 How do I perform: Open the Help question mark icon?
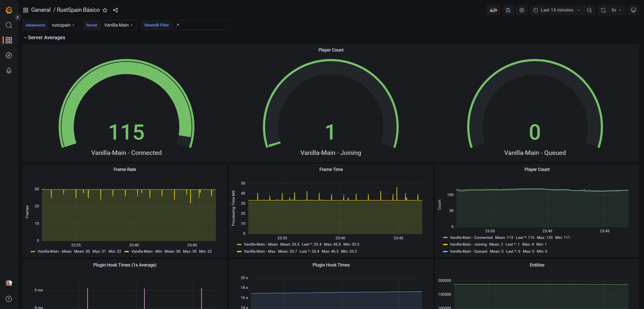click(9, 299)
